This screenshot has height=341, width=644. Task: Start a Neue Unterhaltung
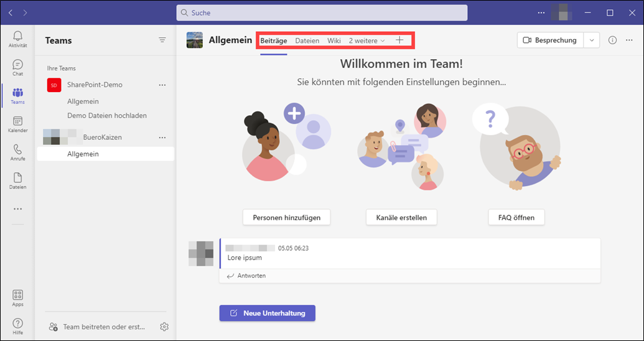(268, 313)
